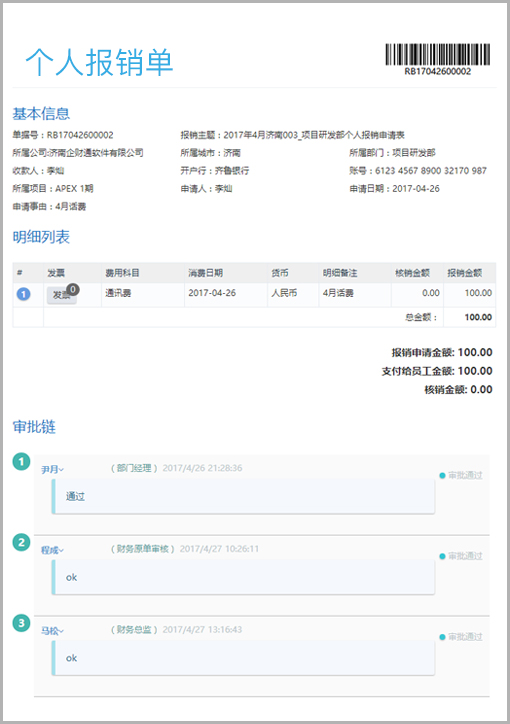Image resolution: width=510 pixels, height=724 pixels.
Task: Expand the 程成 approver dropdown chevron
Action: pos(61,551)
